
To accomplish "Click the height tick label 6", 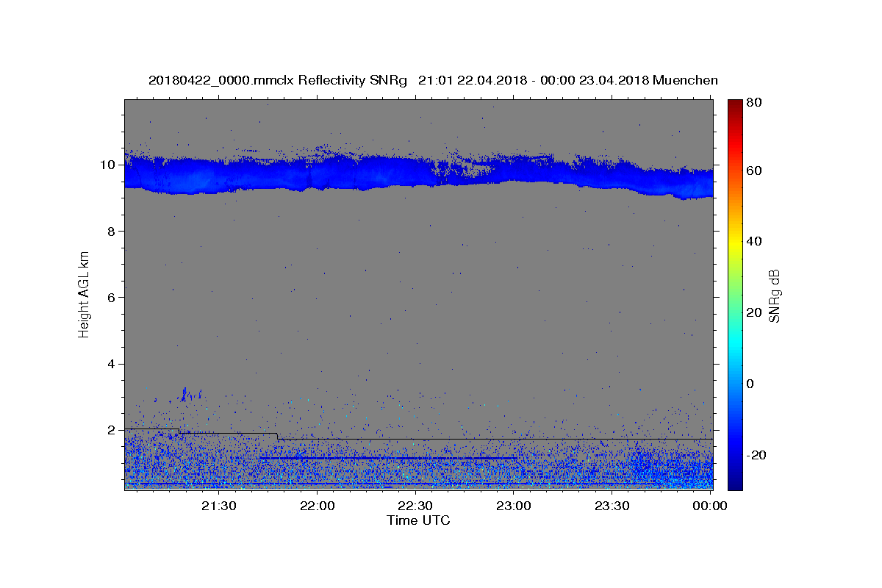I will pyautogui.click(x=112, y=298).
